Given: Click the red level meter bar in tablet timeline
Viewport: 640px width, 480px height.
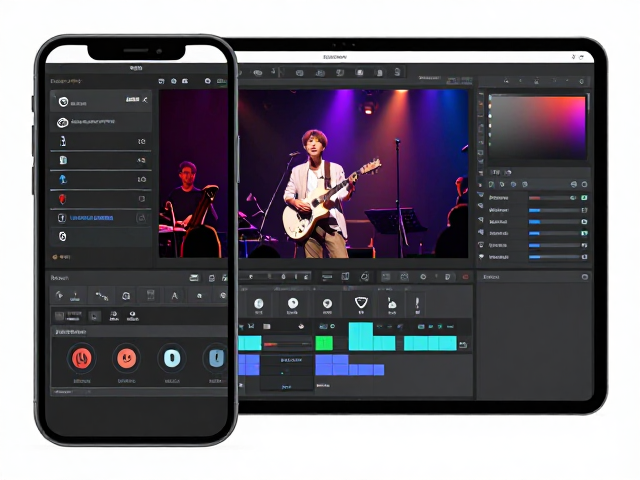Looking at the screenshot, I should click(x=287, y=345).
